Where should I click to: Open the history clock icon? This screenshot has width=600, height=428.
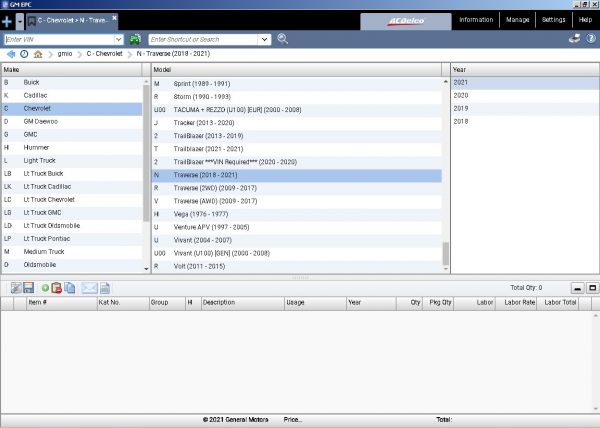click(24, 54)
